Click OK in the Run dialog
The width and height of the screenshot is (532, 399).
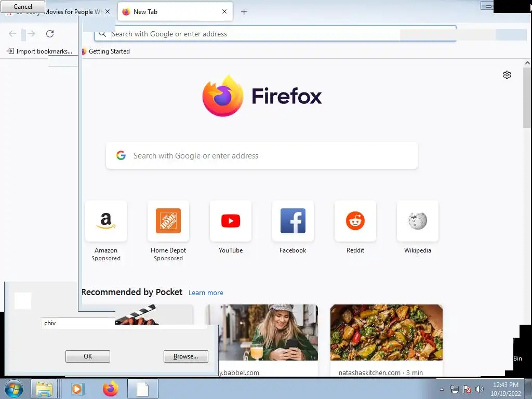click(x=87, y=356)
